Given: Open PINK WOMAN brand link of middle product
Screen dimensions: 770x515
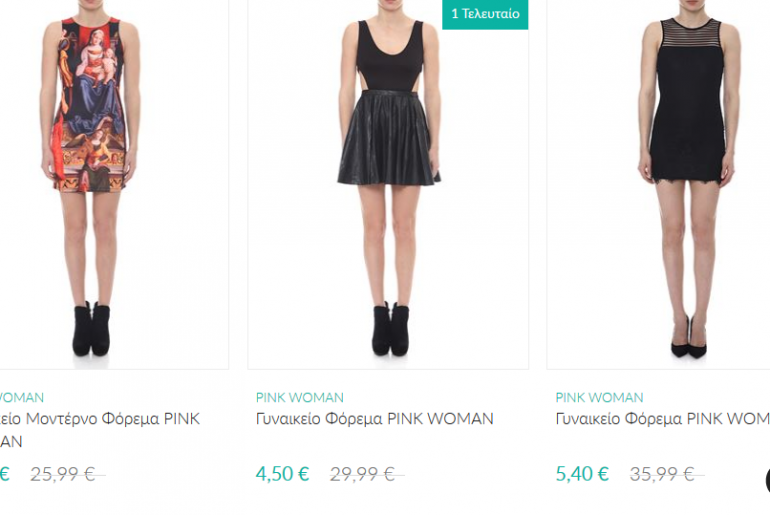Looking at the screenshot, I should point(300,397).
